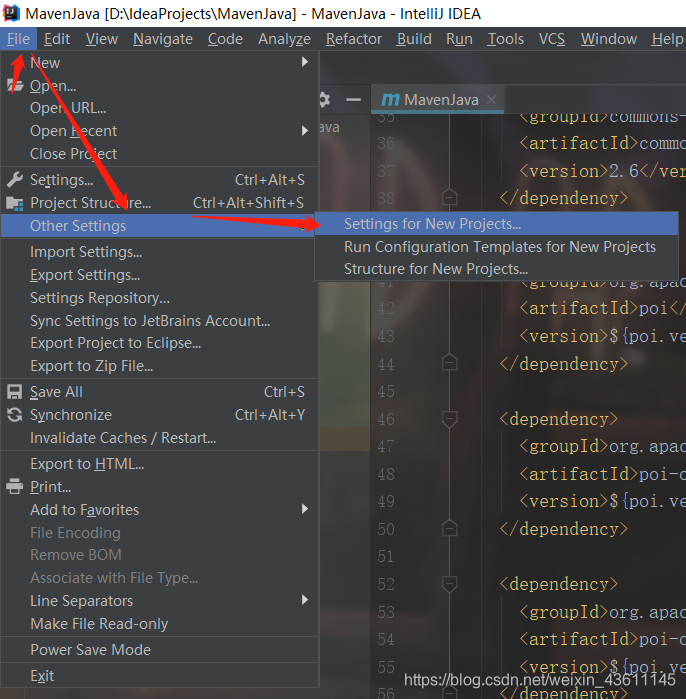Expand the Add to Favorites submenu arrow

click(305, 509)
